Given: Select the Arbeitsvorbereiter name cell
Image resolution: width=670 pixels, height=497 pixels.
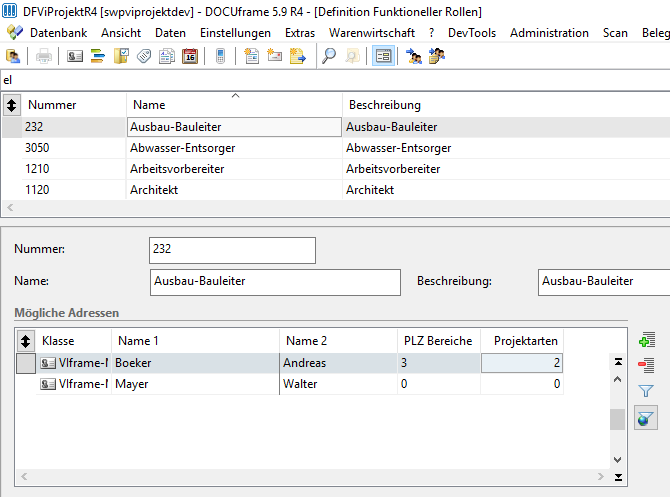Looking at the screenshot, I should pyautogui.click(x=235, y=169).
